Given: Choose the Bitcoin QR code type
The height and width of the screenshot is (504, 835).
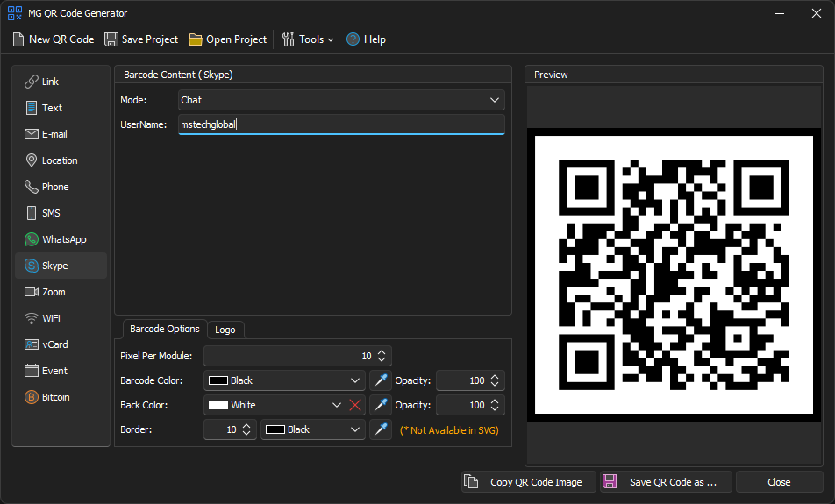Looking at the screenshot, I should pos(61,397).
